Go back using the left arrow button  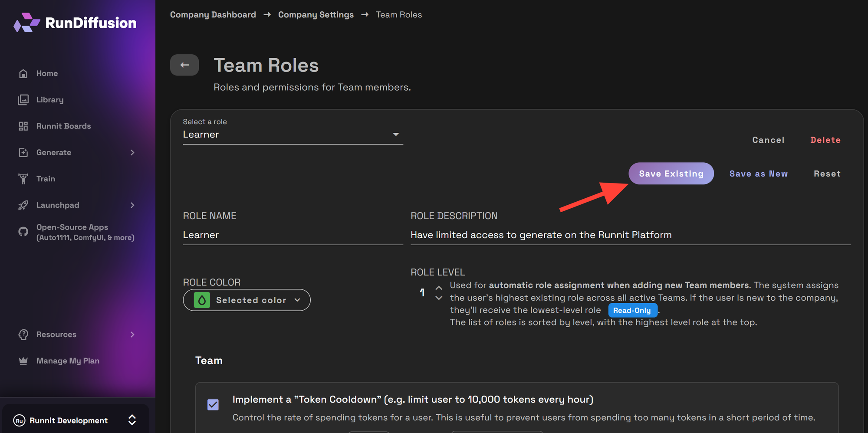pyautogui.click(x=184, y=65)
